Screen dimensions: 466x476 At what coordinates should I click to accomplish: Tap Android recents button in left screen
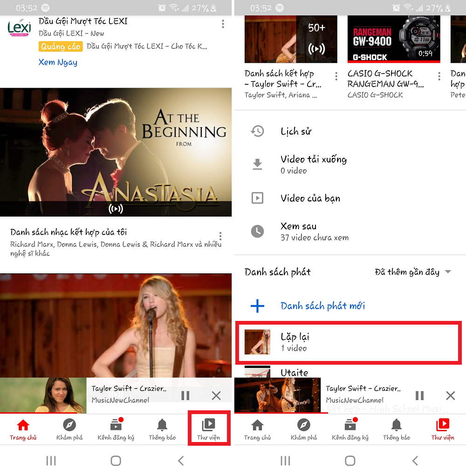(x=51, y=461)
